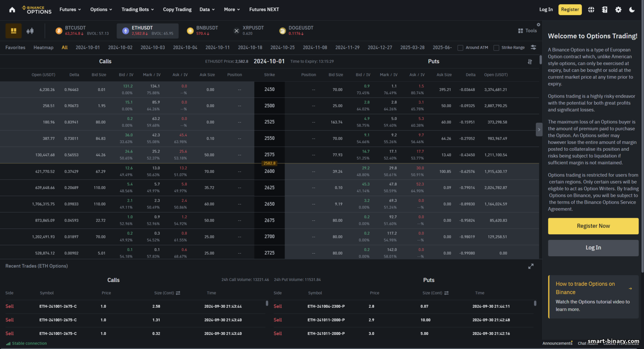Toggle dark mode moon icon

pos(632,9)
